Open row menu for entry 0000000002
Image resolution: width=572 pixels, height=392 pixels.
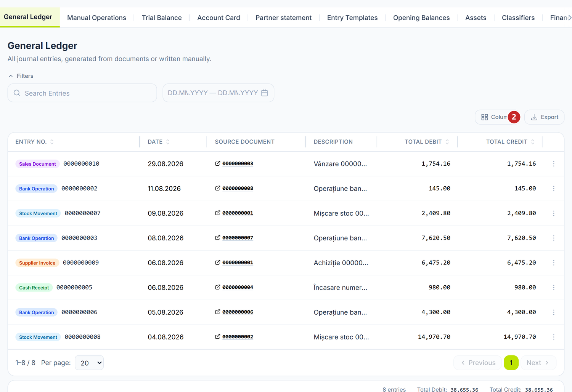click(x=554, y=189)
